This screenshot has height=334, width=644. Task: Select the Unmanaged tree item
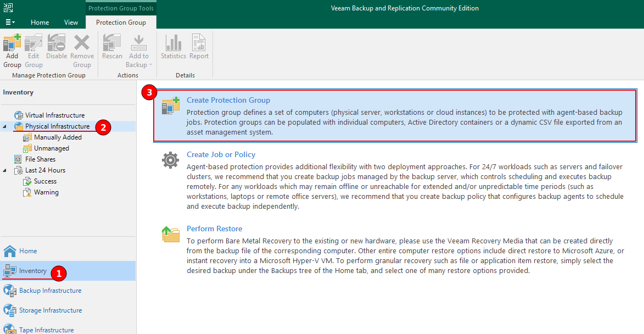52,148
